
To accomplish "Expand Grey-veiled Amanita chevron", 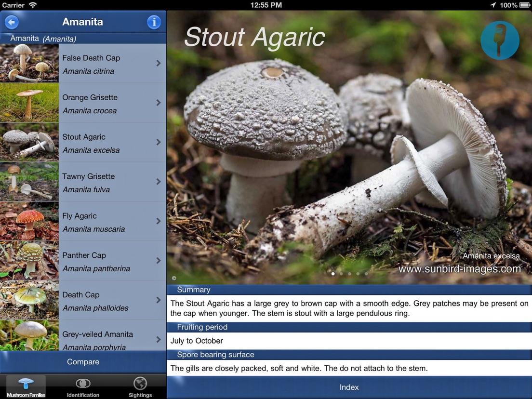I will [x=159, y=339].
